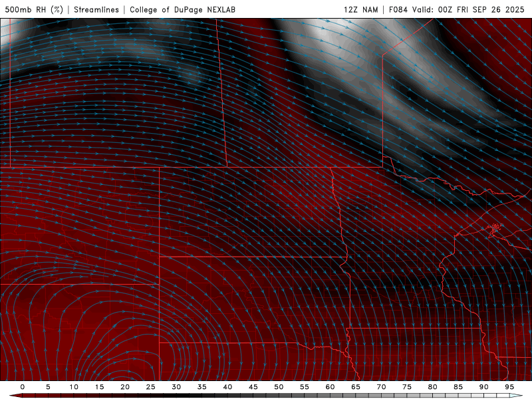The width and height of the screenshot is (532, 399).
Task: Click "College of DuPage NEXLAB" text
Action: click(182, 9)
